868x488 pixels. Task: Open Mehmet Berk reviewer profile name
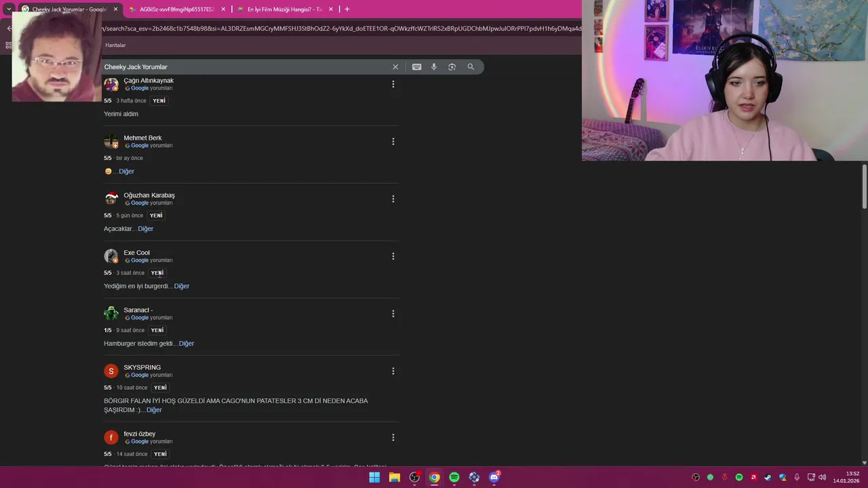point(142,138)
